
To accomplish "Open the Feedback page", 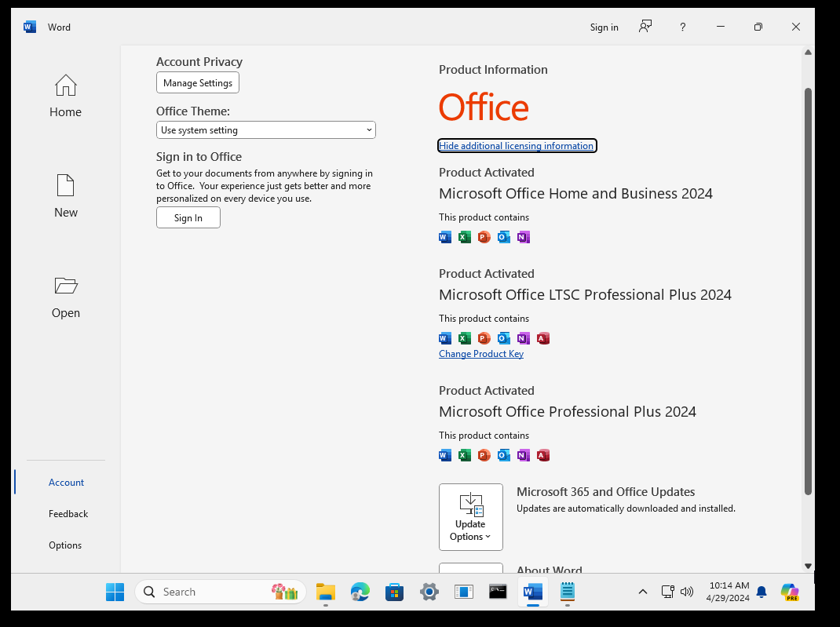I will tap(68, 513).
